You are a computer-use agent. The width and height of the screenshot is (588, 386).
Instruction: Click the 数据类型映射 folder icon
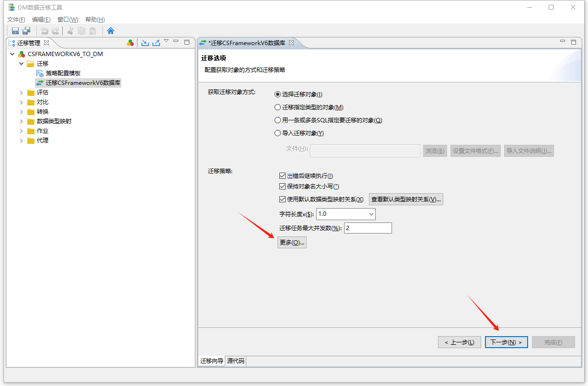click(x=31, y=121)
